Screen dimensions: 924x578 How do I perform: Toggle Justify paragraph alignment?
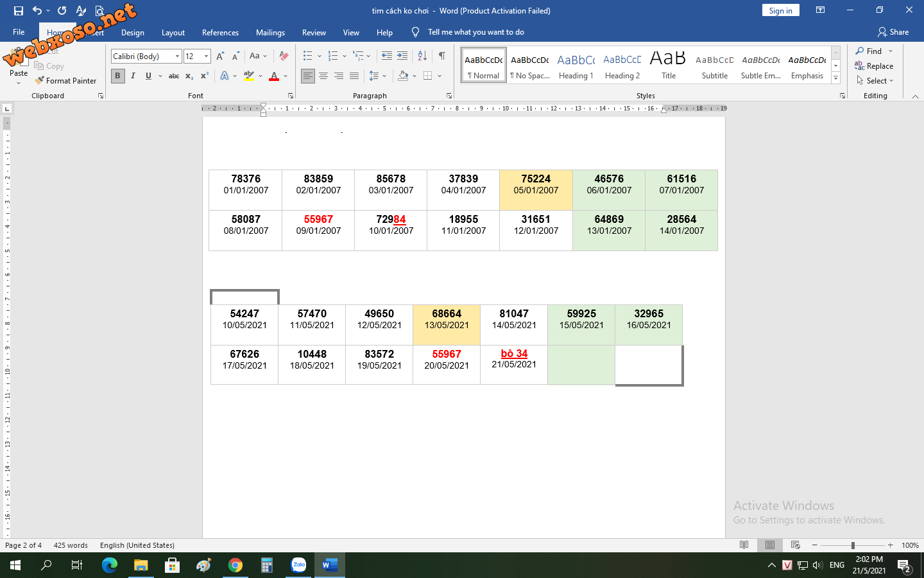pos(354,76)
